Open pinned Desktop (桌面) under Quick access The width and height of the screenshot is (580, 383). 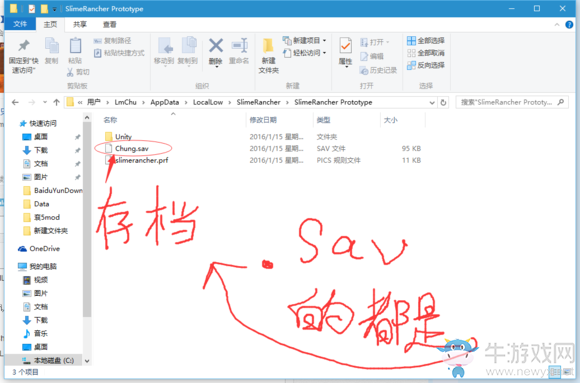[41, 137]
